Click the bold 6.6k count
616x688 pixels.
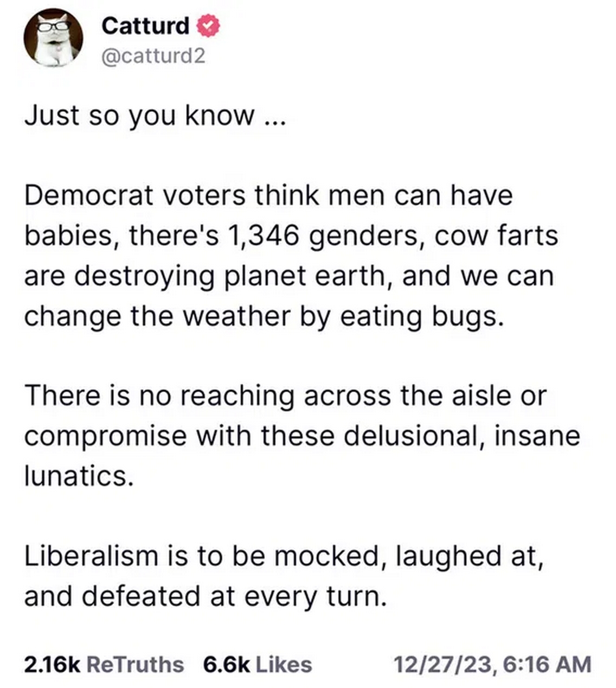click(226, 665)
